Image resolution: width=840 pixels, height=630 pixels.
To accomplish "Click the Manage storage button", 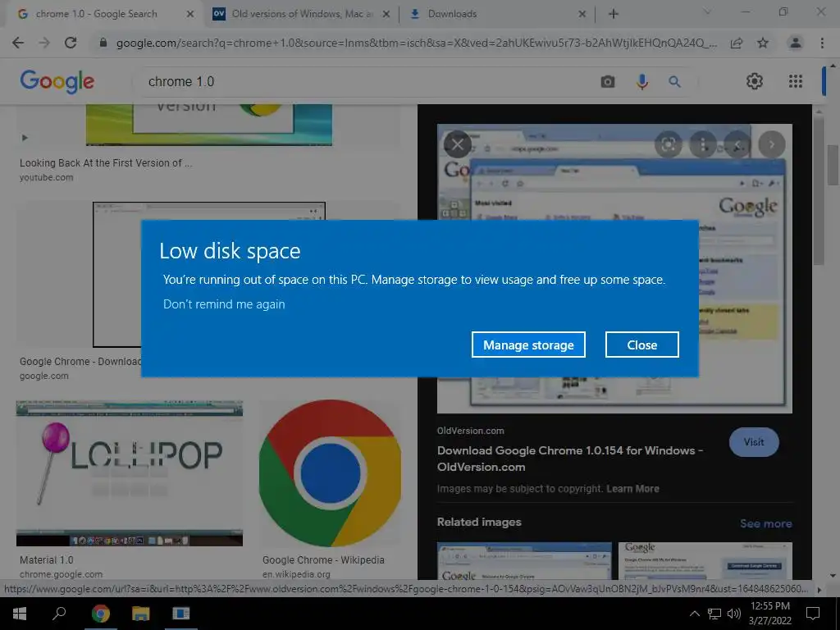I will coord(528,345).
